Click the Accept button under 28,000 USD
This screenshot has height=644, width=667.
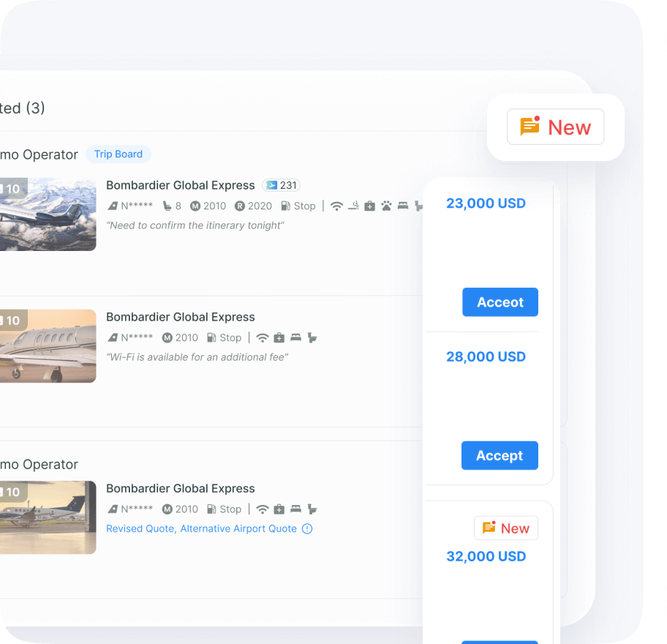pos(500,455)
